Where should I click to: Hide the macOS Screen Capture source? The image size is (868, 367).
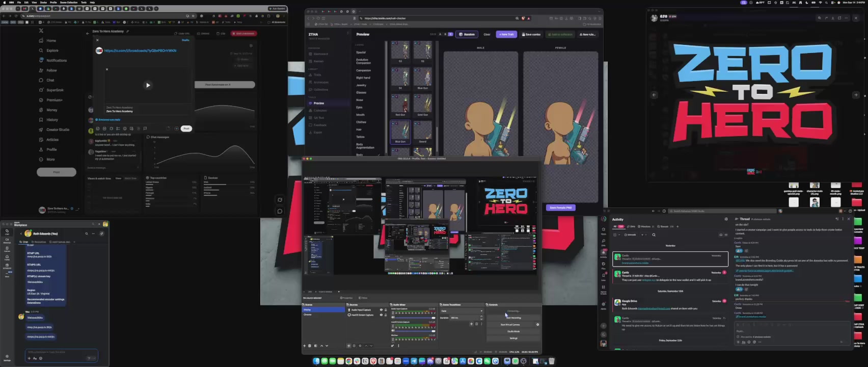[x=381, y=315]
